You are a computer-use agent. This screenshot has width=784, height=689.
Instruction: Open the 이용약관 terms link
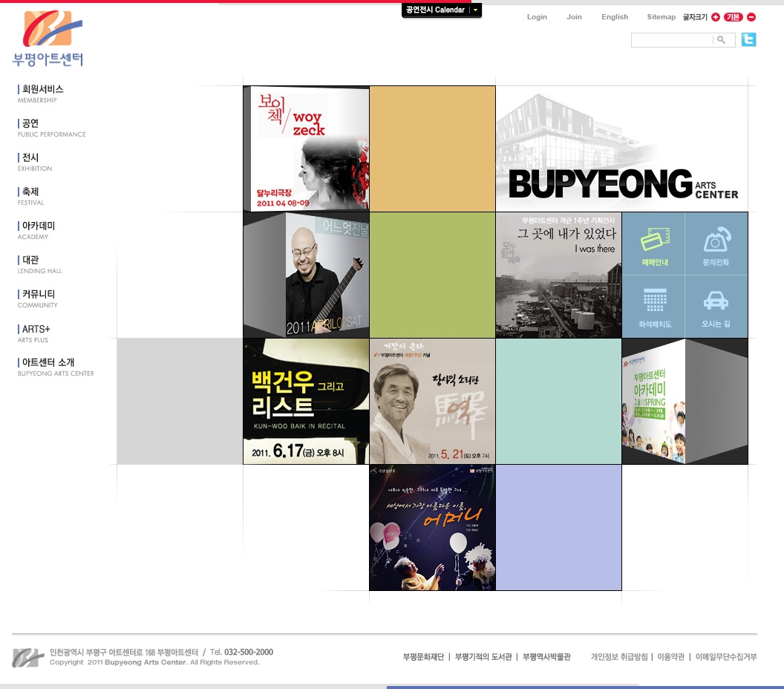pyautogui.click(x=670, y=656)
